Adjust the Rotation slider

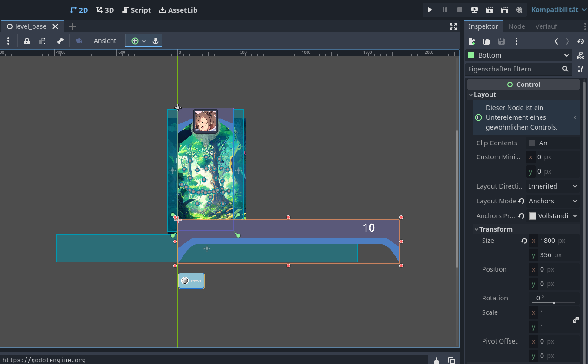click(x=553, y=303)
